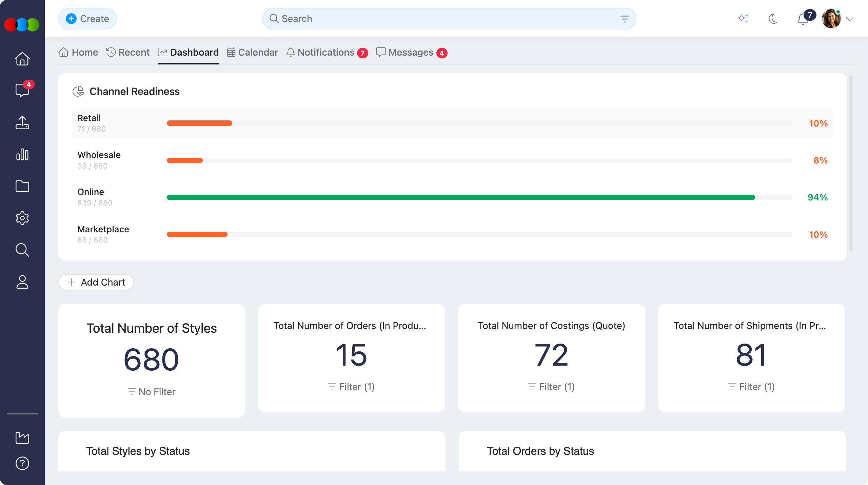Switch to the Recent tab
Image resolution: width=868 pixels, height=485 pixels.
click(128, 52)
